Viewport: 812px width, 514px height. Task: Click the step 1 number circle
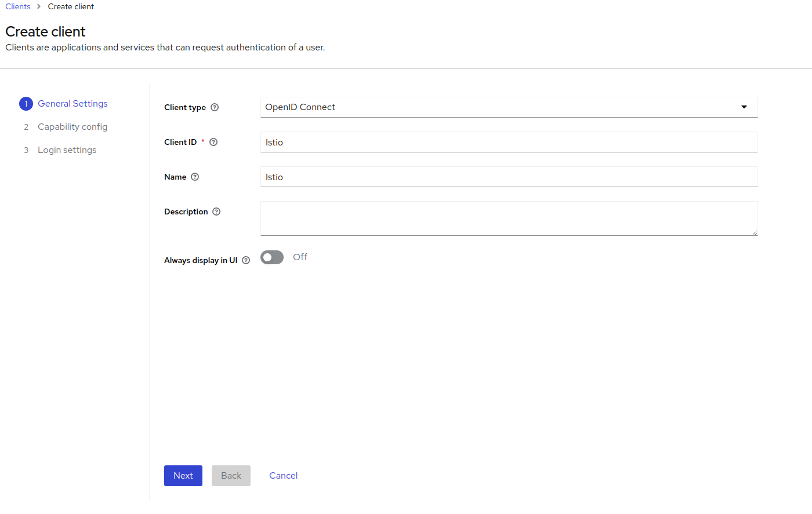point(26,104)
